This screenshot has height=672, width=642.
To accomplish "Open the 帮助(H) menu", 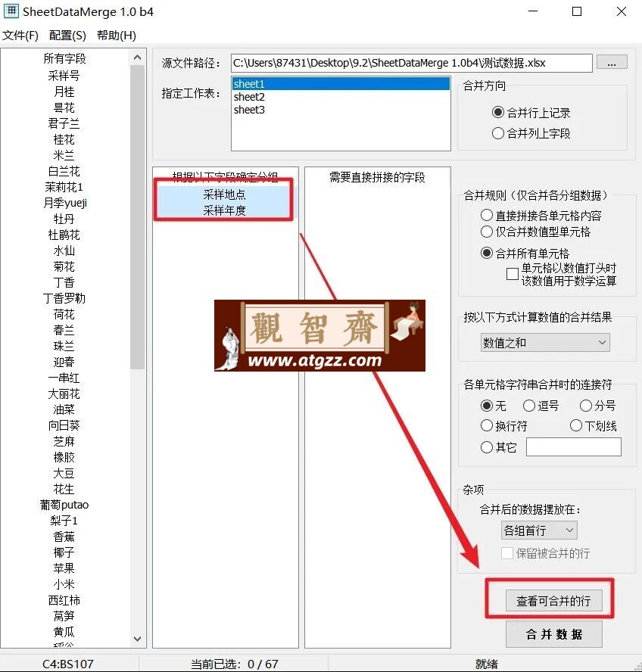I will coord(117,35).
